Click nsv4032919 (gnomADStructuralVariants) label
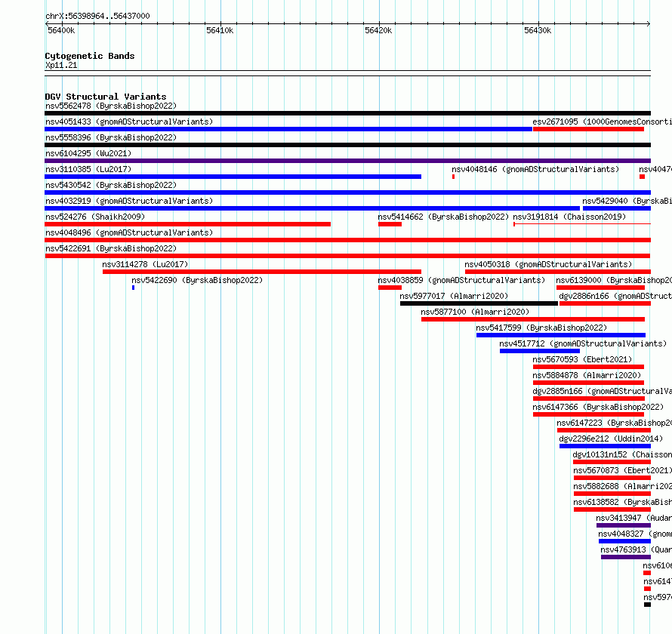Screen dimensions: 672x634 click(129, 201)
